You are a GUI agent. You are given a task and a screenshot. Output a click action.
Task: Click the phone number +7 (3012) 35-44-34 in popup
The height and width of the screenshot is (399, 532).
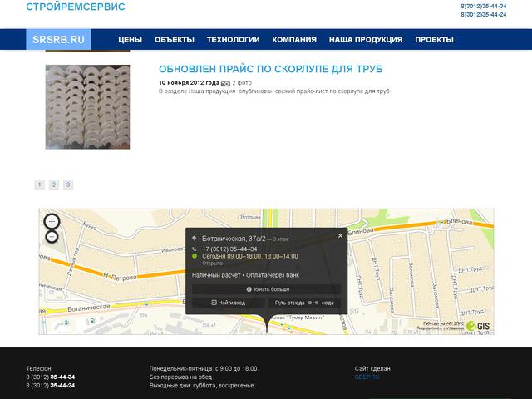point(229,249)
